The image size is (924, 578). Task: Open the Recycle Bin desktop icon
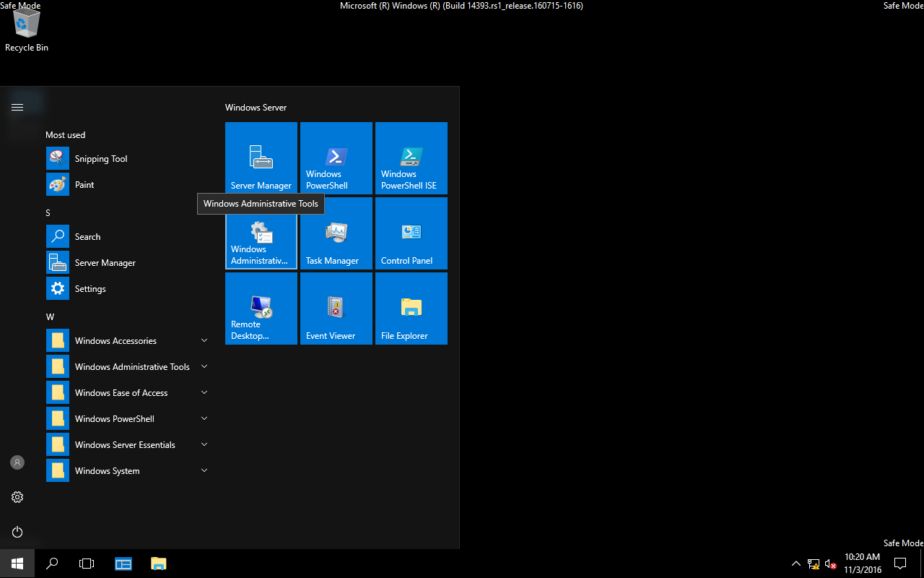(x=27, y=30)
